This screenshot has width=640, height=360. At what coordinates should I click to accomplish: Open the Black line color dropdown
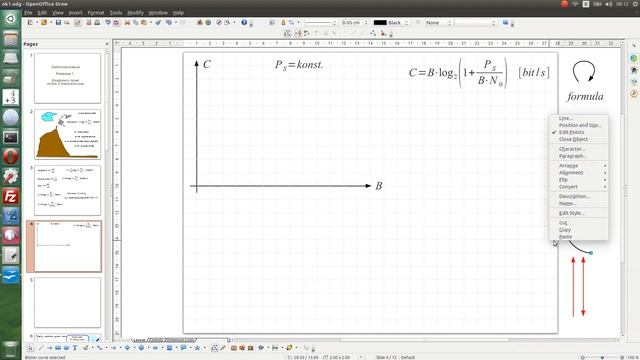pyautogui.click(x=406, y=23)
